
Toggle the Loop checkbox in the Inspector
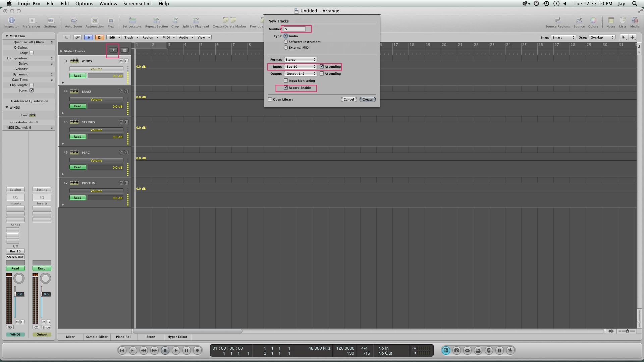32,53
